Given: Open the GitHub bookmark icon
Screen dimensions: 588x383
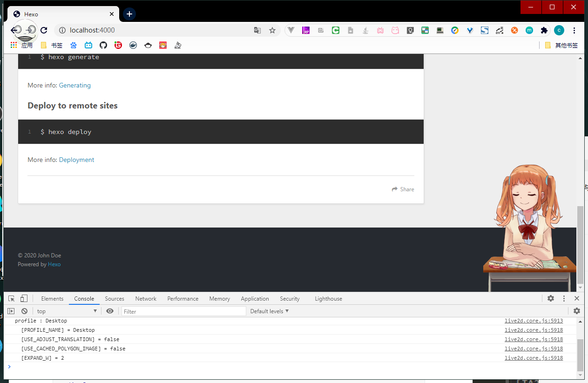Looking at the screenshot, I should 103,45.
